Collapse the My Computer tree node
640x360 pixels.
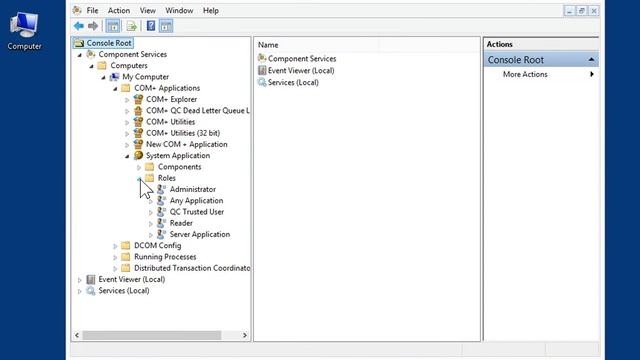(103, 77)
